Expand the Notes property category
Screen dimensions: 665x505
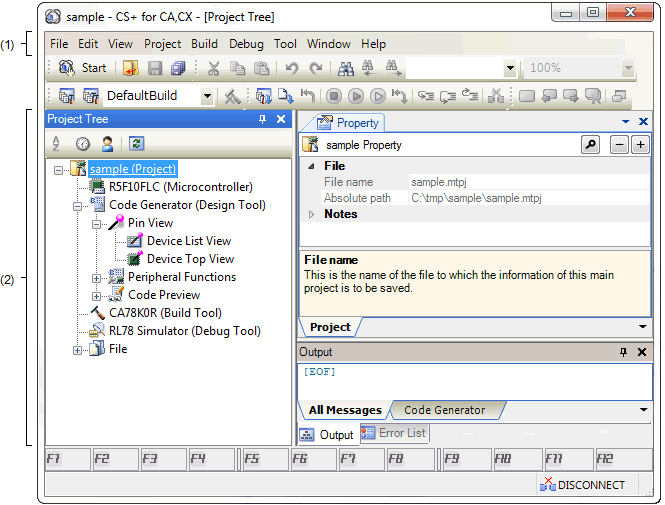(311, 214)
